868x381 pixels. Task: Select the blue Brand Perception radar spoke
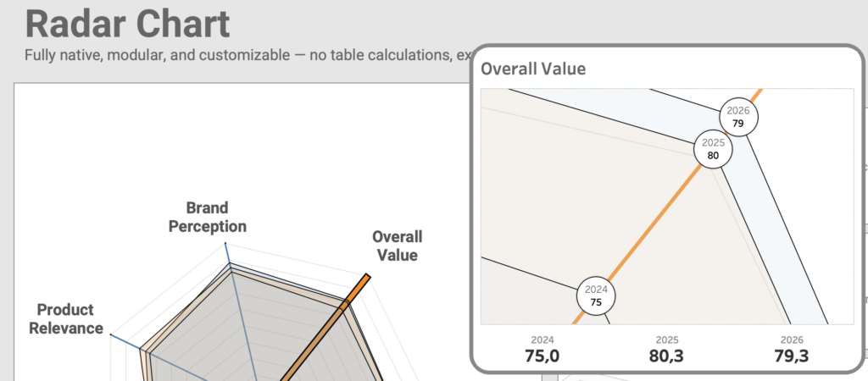(x=240, y=313)
